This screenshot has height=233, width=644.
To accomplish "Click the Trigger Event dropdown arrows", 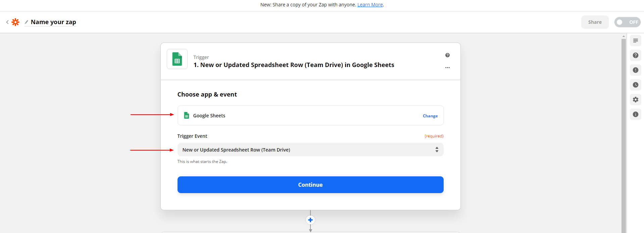I will click(437, 150).
